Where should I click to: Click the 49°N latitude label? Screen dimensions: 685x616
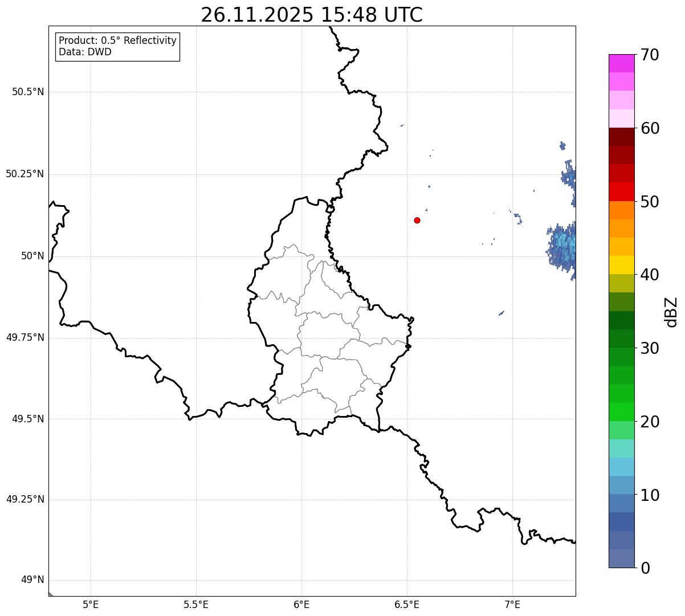click(x=32, y=580)
